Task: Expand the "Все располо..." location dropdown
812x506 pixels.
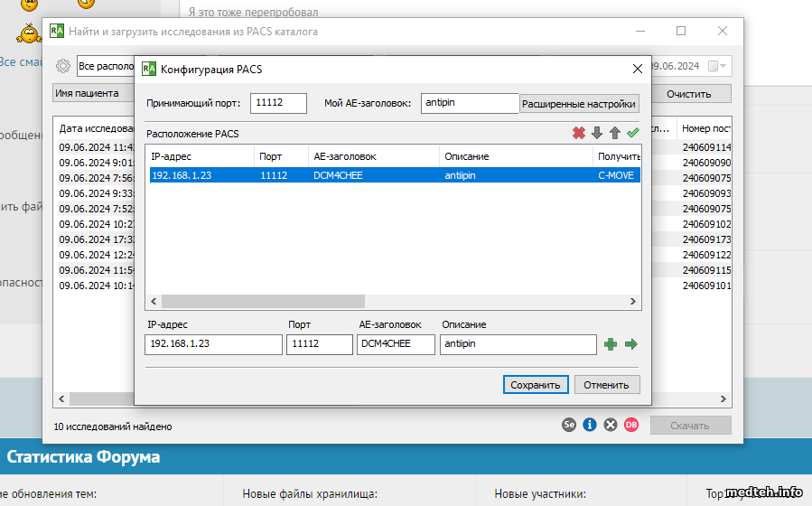Action: pyautogui.click(x=104, y=66)
